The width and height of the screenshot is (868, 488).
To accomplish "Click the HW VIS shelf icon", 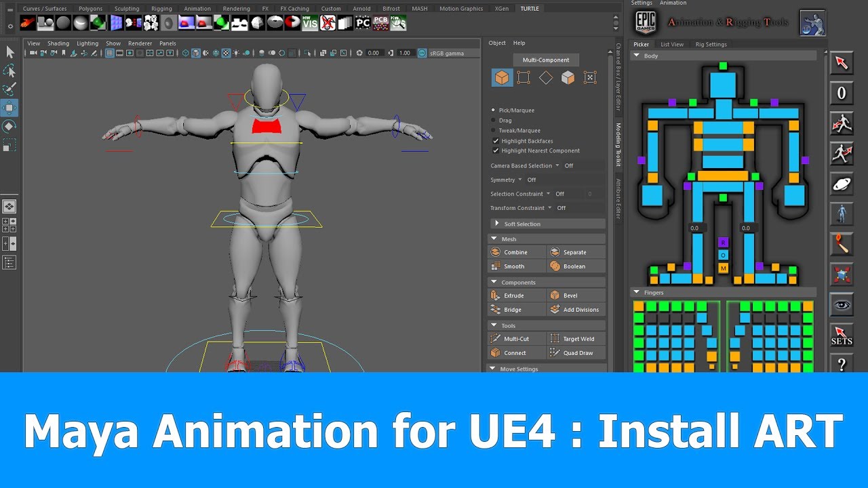I will [310, 22].
